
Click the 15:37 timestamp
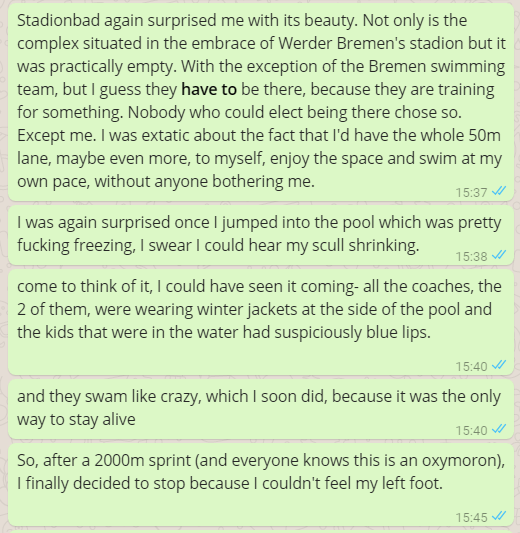point(471,192)
